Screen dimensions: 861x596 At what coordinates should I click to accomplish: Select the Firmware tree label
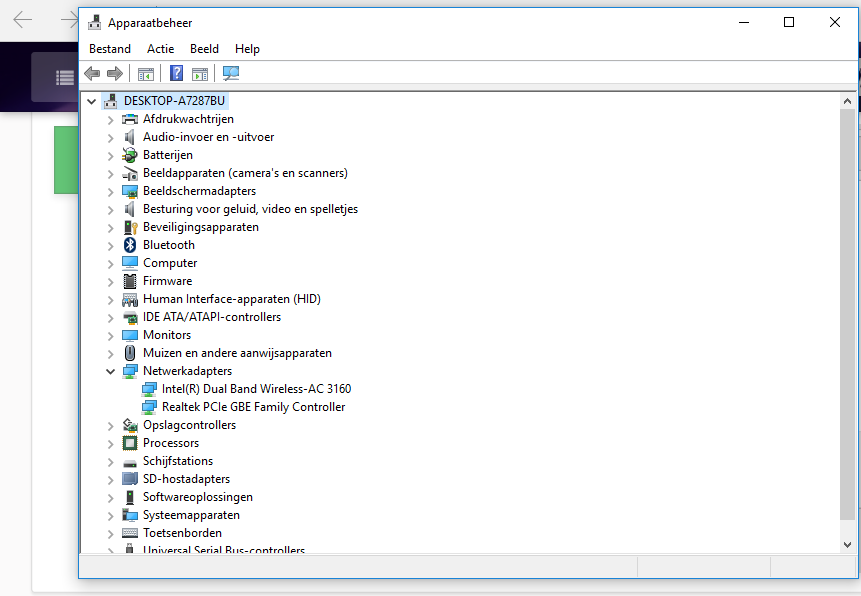click(x=167, y=281)
